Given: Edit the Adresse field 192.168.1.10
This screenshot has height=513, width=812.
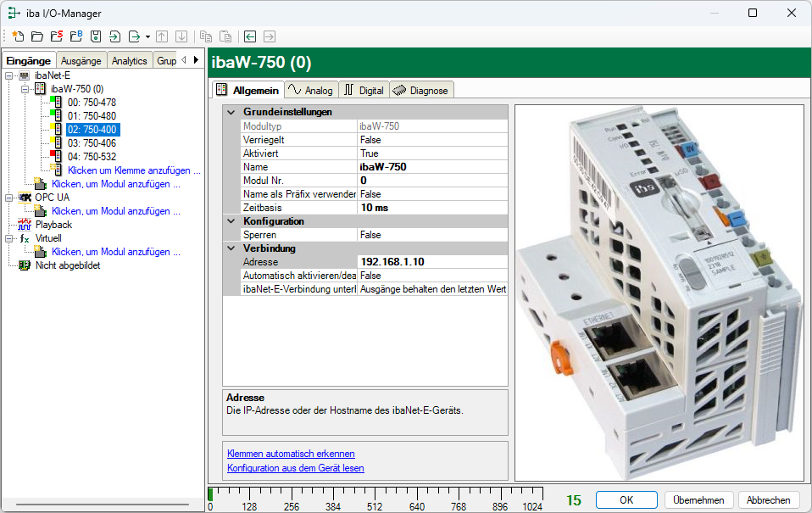Looking at the screenshot, I should [432, 262].
